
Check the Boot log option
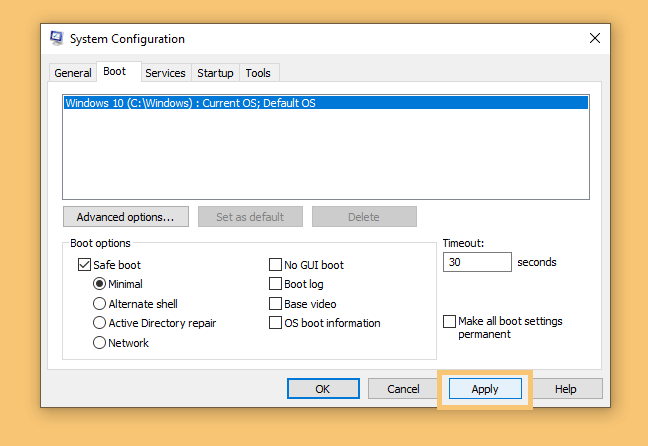(275, 284)
